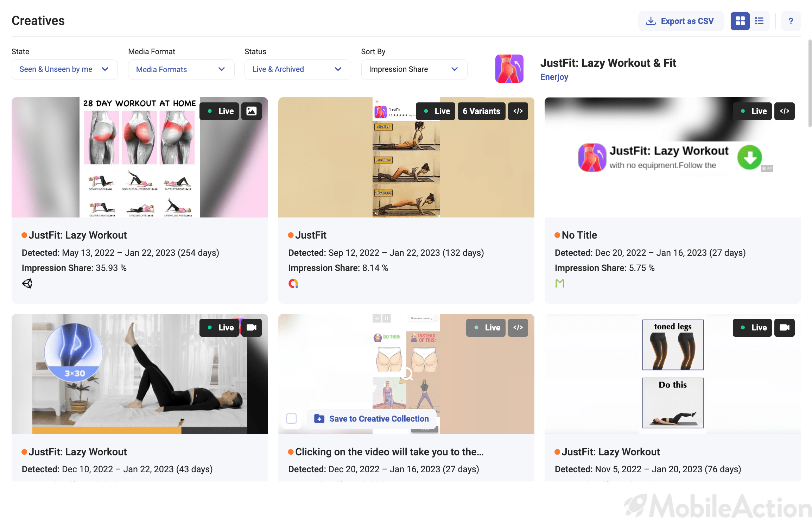Click Live badge on toned legs creative

coord(752,328)
